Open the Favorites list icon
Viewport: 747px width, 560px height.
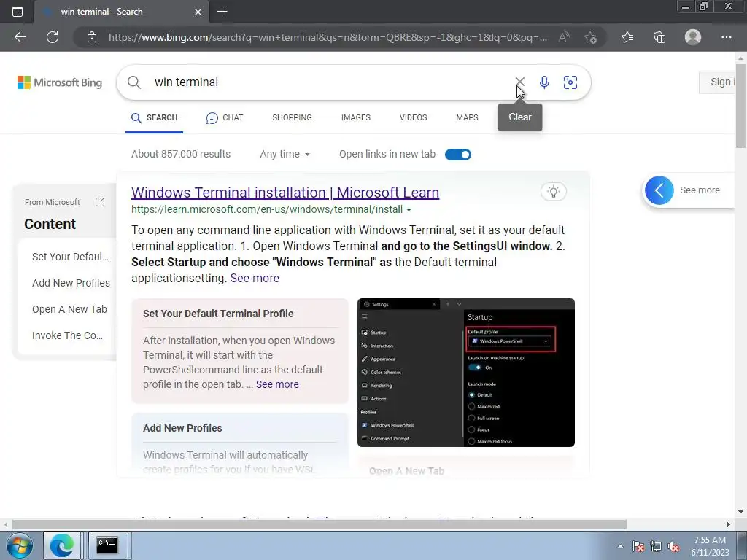(627, 37)
